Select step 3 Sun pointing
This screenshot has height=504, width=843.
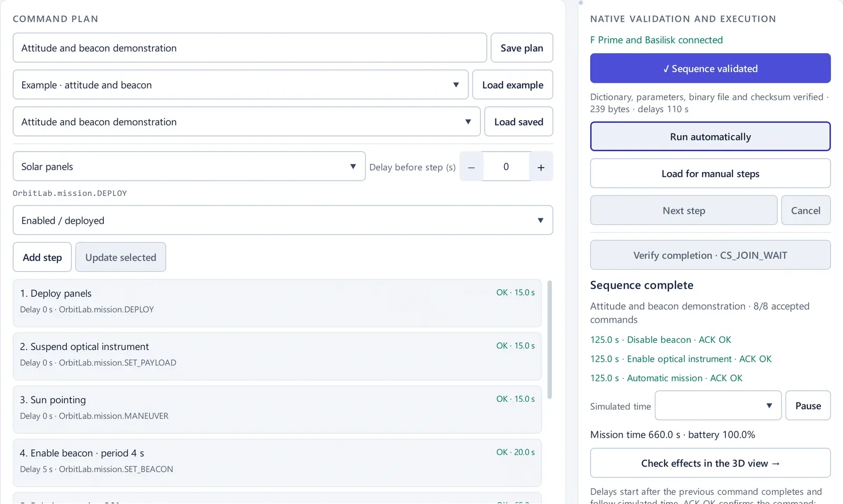tap(277, 409)
